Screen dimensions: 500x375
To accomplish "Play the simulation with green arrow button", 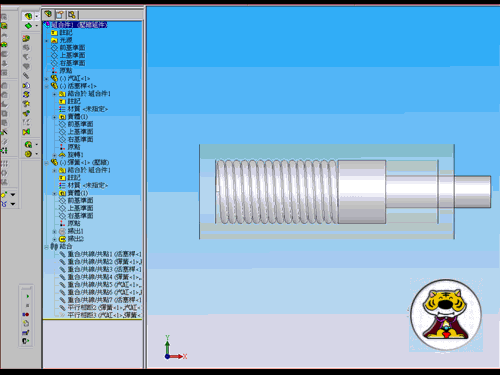I will point(27,296).
